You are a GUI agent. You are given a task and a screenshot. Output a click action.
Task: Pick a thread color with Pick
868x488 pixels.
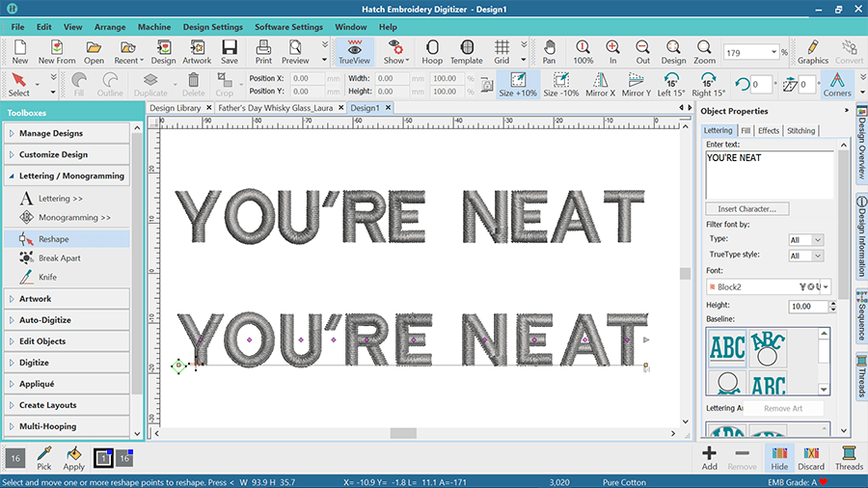[43, 457]
